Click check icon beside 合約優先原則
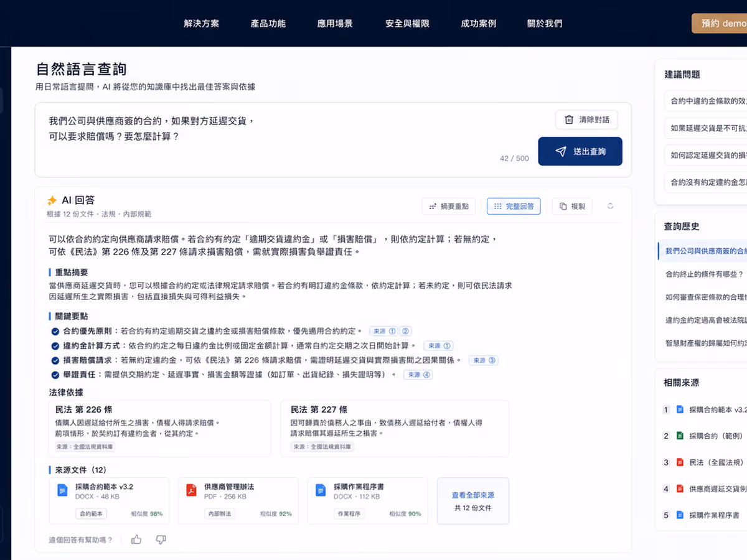747x560 pixels. click(x=55, y=331)
